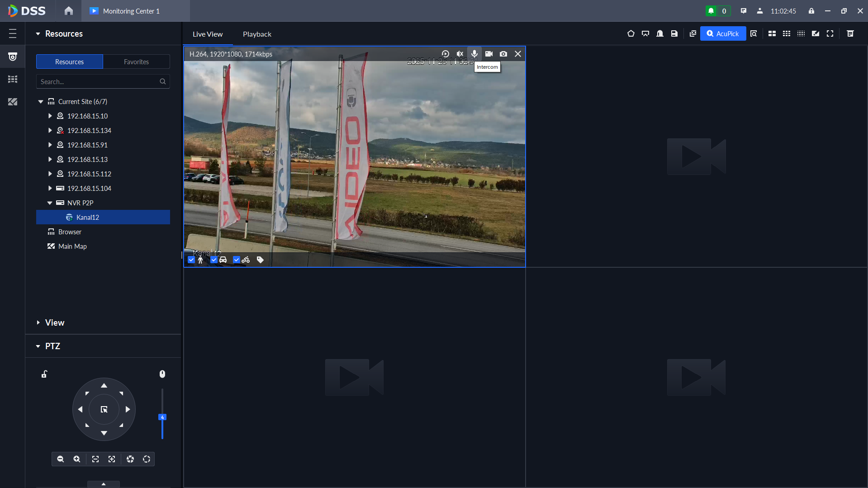Toggle the human detection checkbox

coord(191,260)
